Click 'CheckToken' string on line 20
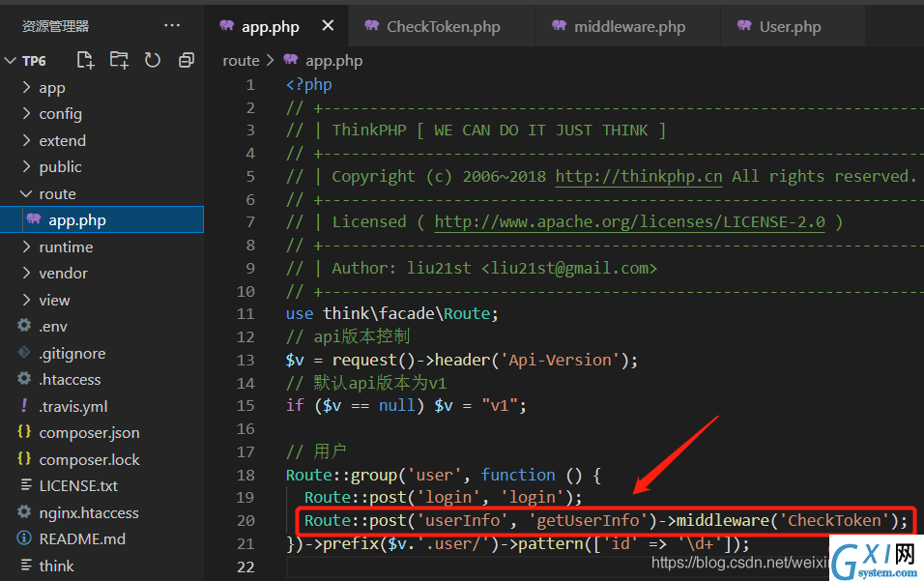Viewport: 924px width, 581px height. pos(835,520)
